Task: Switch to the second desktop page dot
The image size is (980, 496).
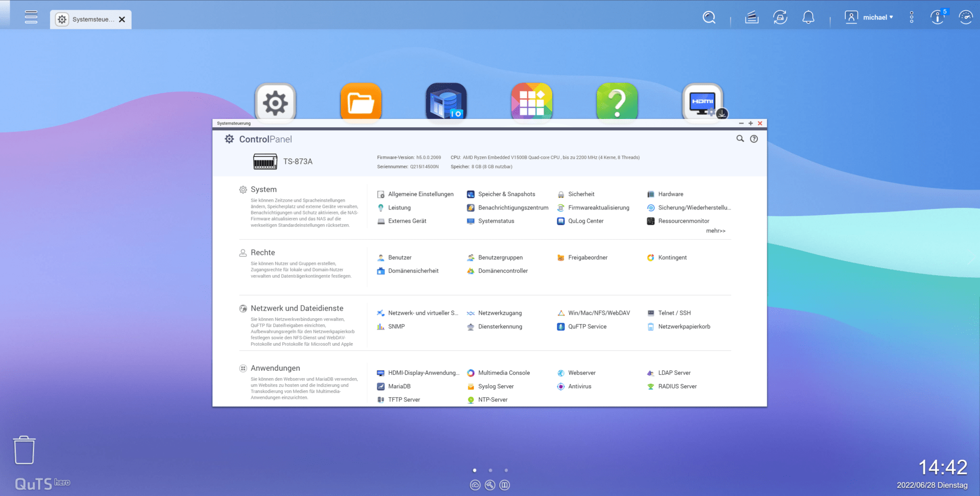Action: click(490, 470)
